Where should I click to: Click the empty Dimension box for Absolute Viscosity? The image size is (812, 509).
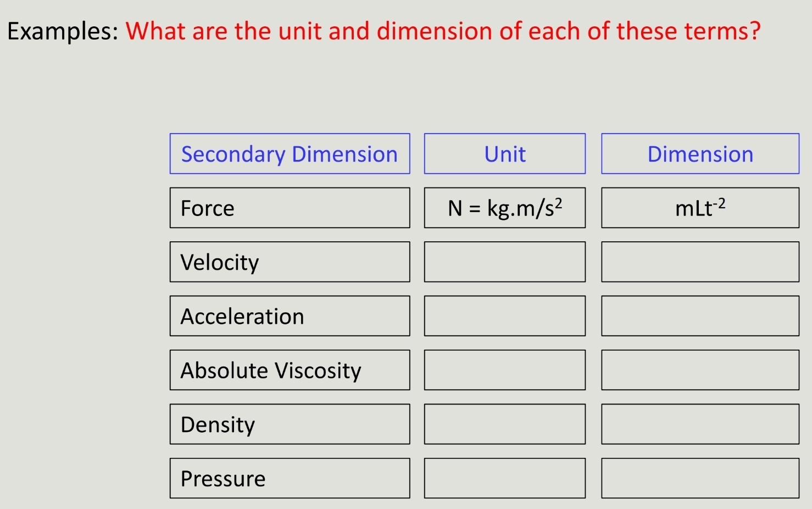coord(700,370)
